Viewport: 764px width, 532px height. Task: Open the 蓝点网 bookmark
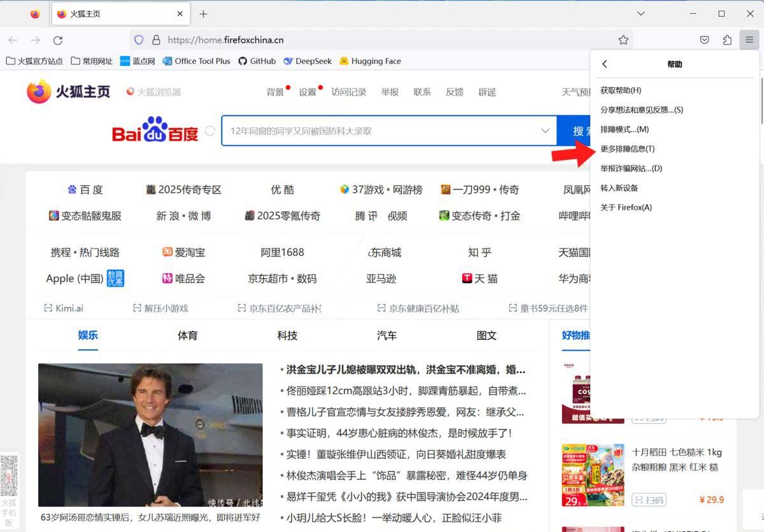point(138,61)
